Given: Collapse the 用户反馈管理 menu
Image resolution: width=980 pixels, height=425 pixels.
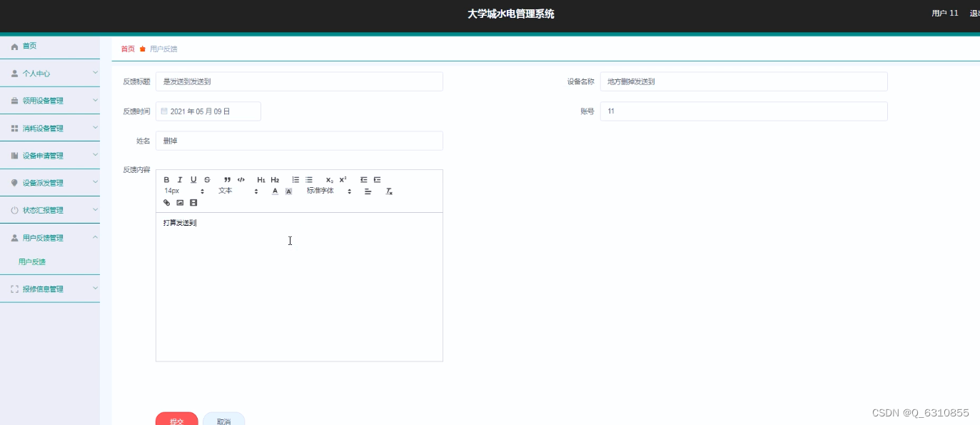Looking at the screenshot, I should [50, 237].
